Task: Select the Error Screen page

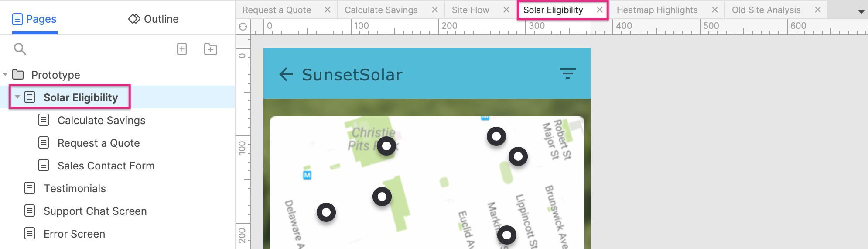Action: (74, 234)
